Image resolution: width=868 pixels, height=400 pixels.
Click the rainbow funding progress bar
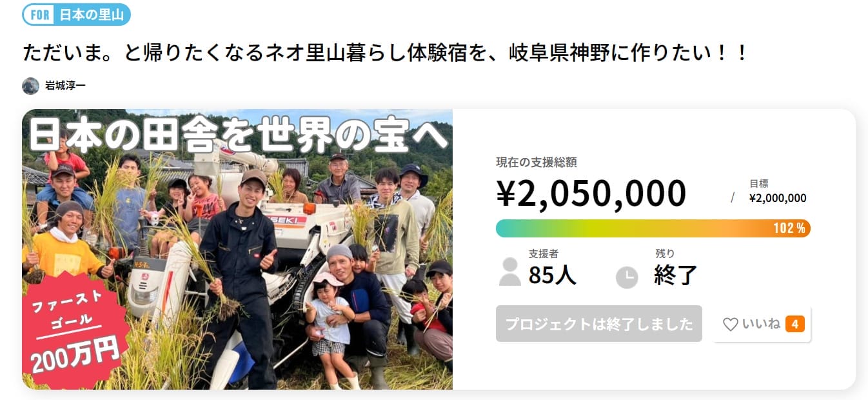pyautogui.click(x=632, y=228)
